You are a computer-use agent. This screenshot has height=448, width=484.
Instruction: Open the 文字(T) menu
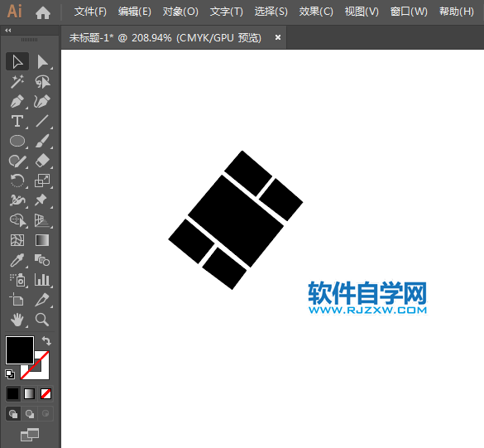click(x=226, y=12)
